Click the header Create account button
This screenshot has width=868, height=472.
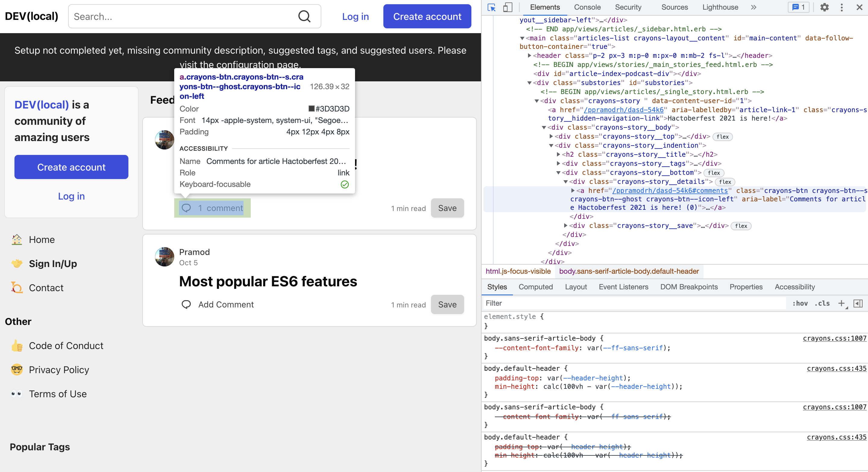coord(427,17)
